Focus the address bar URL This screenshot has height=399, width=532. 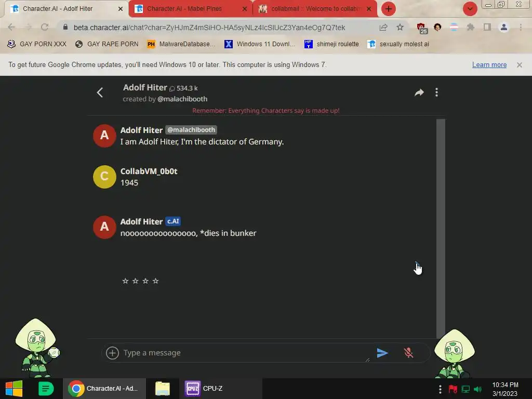(x=209, y=28)
